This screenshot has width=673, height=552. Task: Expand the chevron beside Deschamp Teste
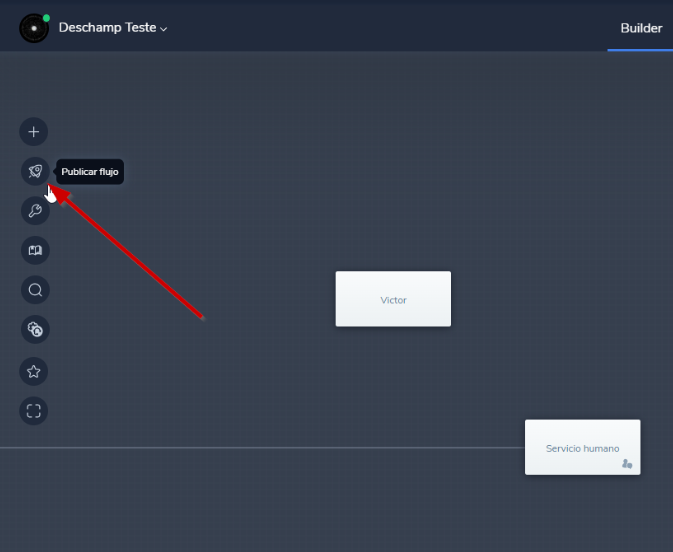click(x=164, y=29)
